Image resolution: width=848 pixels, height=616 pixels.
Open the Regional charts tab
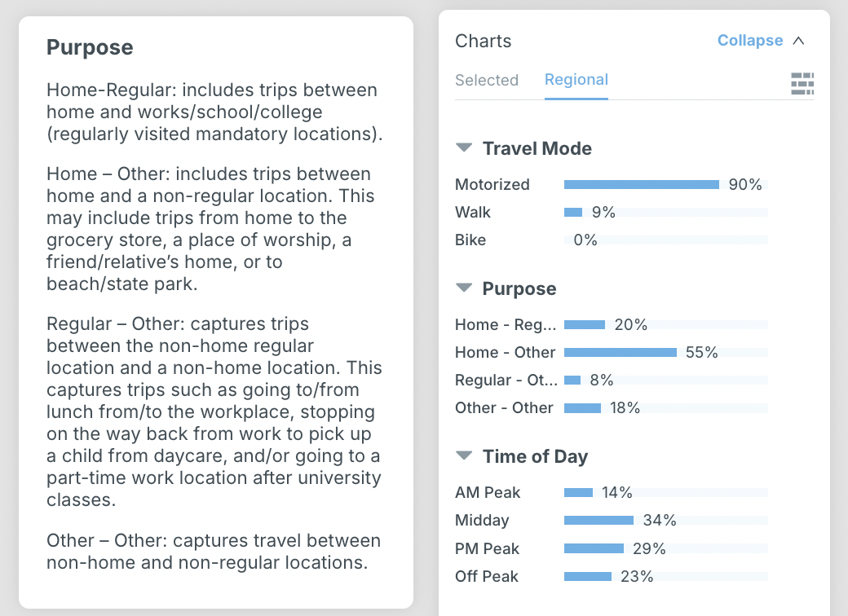576,80
